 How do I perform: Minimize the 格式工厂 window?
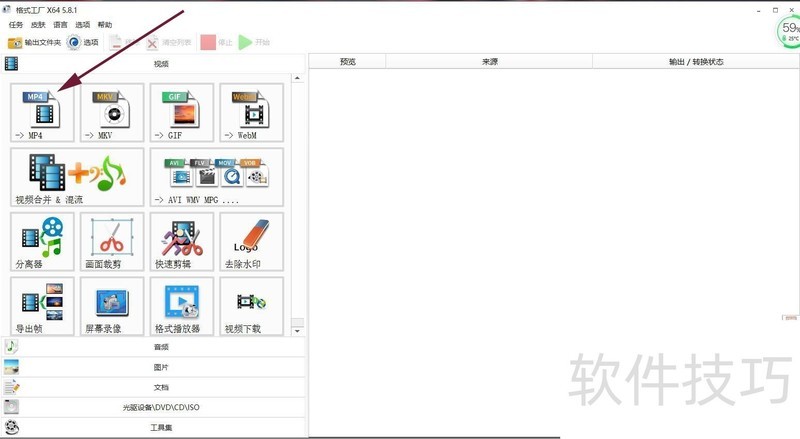click(759, 10)
